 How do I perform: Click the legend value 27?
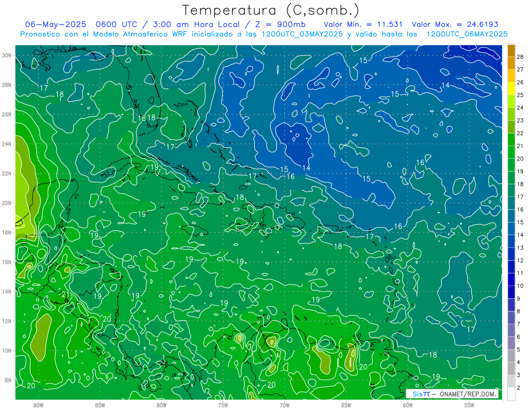(520, 69)
